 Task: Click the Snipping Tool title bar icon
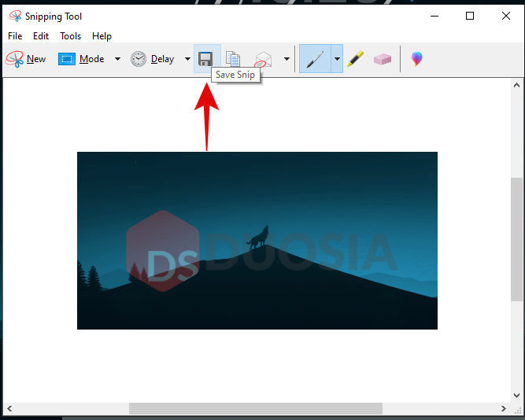pyautogui.click(x=15, y=16)
